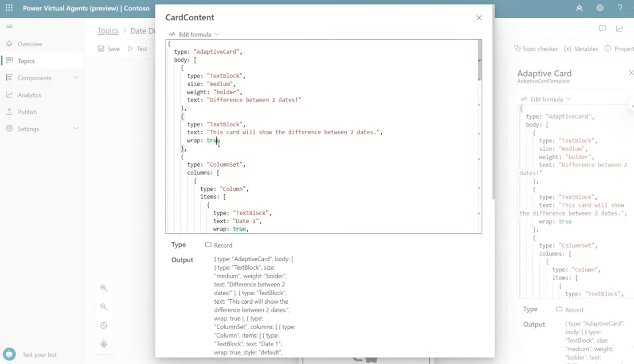Viewport: 634px width, 364px height.
Task: Toggle the navigation pane hamburger
Action: (x=9, y=26)
